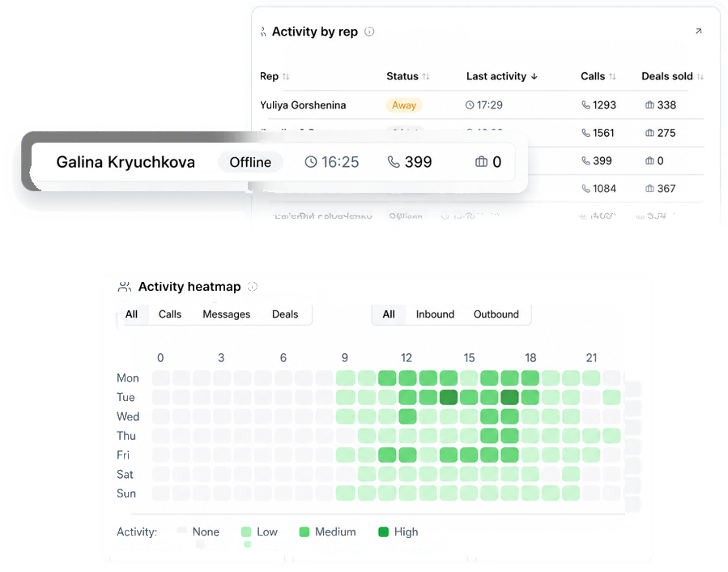Viewport: 728px width, 572px height.
Task: Click the Deals sold column header
Action: pos(667,76)
